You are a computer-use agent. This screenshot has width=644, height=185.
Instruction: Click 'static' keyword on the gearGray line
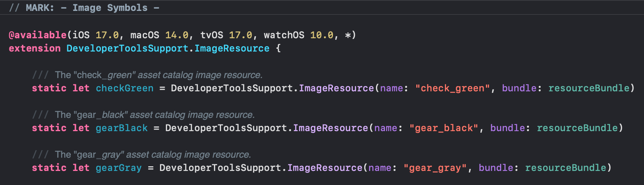point(49,168)
